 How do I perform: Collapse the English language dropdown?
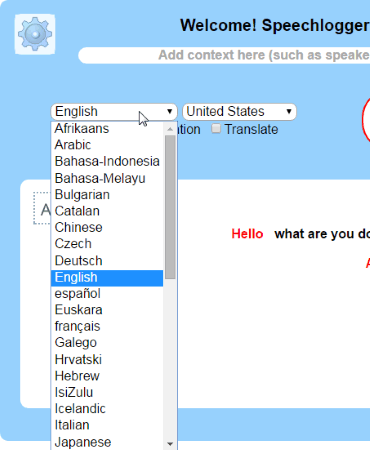point(114,112)
